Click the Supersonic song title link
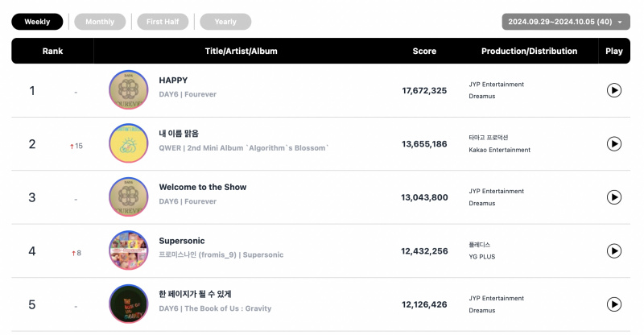This screenshot has height=335, width=644. (182, 241)
